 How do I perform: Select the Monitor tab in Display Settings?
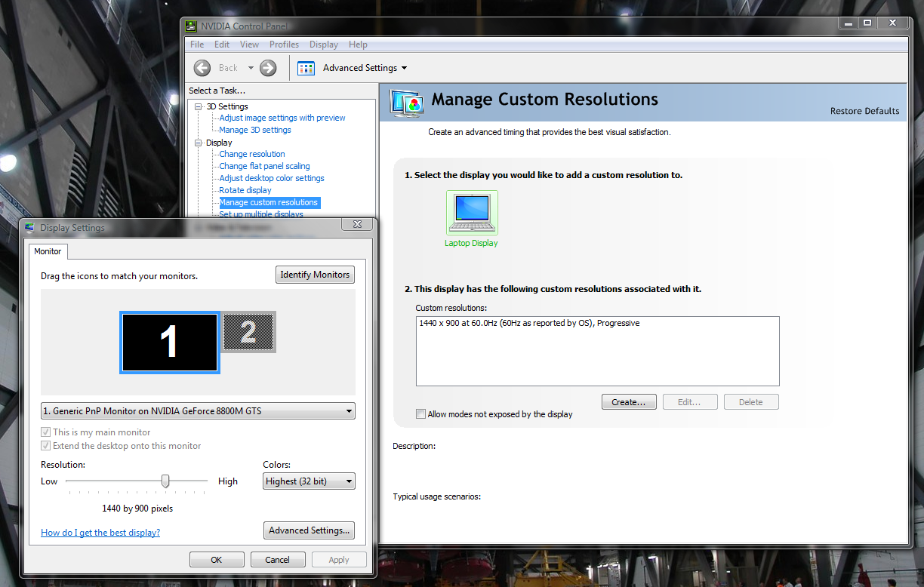point(48,251)
